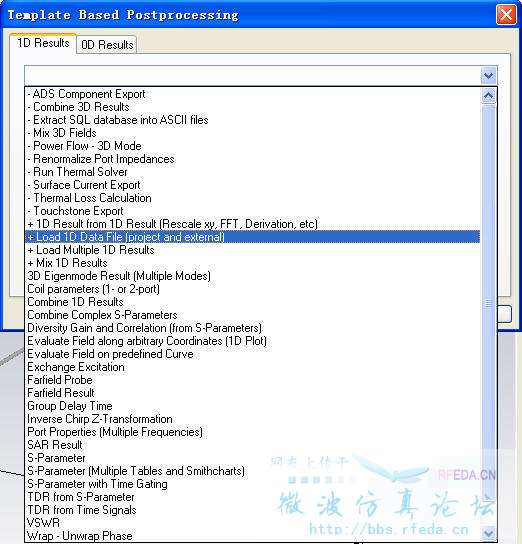The width and height of the screenshot is (522, 544).
Task: Click the list scrollbar down arrow
Action: (x=488, y=533)
